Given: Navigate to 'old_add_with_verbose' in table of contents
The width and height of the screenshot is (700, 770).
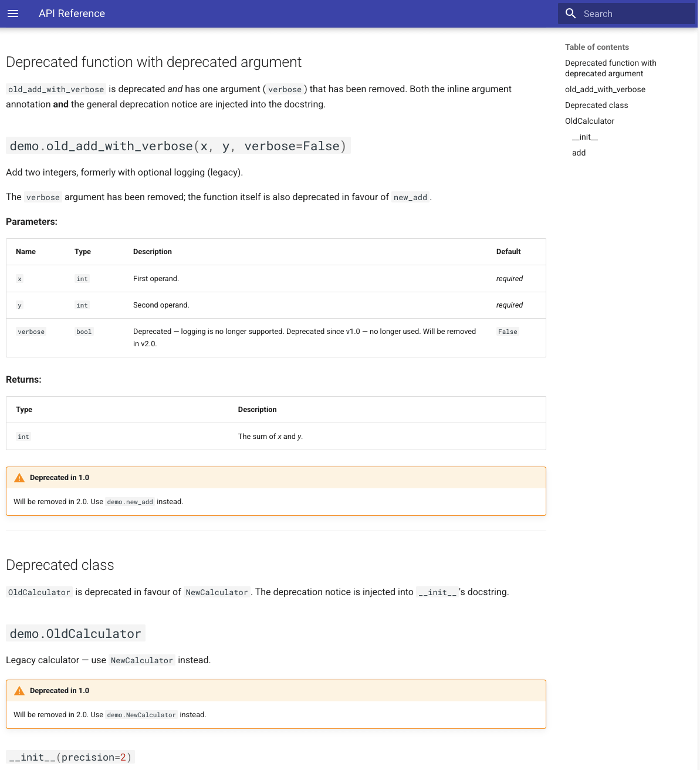Looking at the screenshot, I should click(x=605, y=89).
